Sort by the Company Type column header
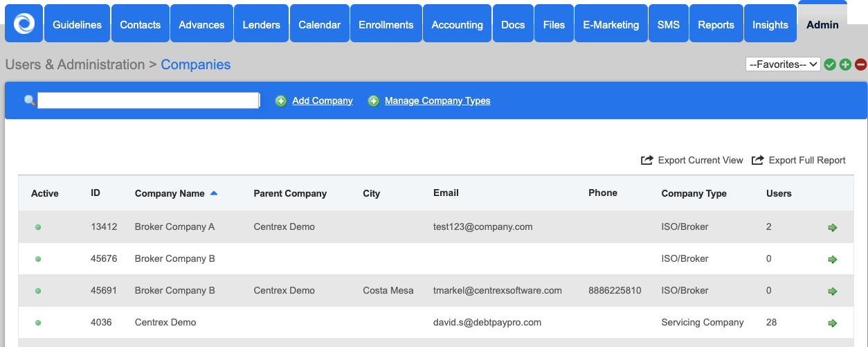Viewport: 868px width, 347px height. pos(694,193)
